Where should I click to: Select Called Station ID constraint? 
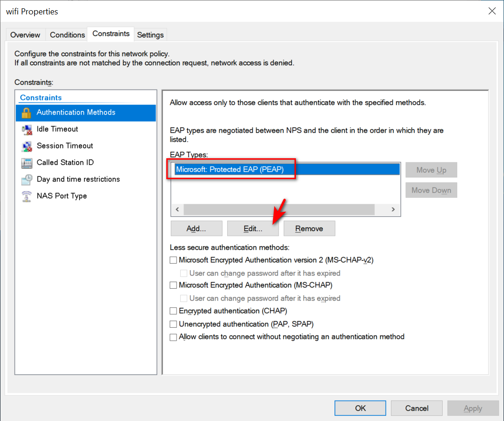pos(86,162)
